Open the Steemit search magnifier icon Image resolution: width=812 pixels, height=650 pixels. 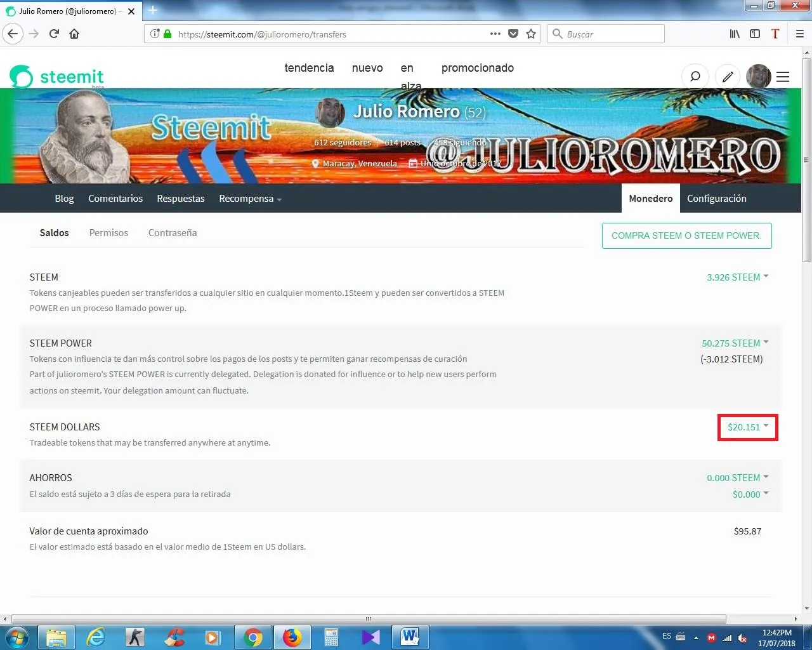click(x=695, y=77)
